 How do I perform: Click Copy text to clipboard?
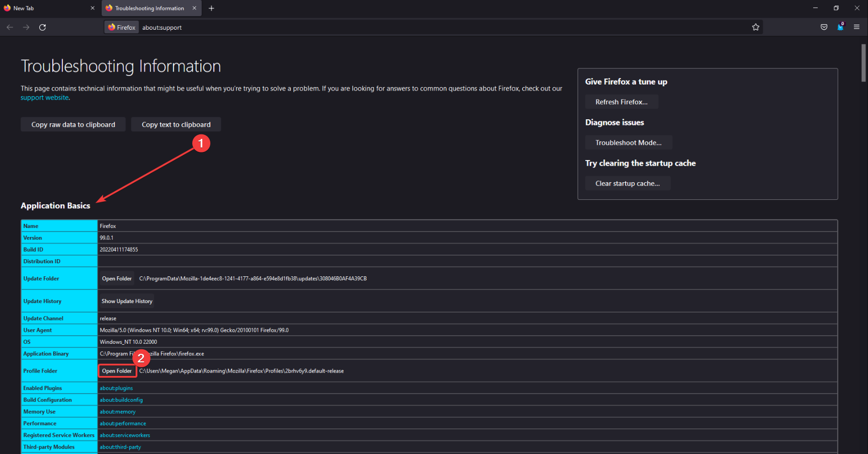[x=176, y=124]
